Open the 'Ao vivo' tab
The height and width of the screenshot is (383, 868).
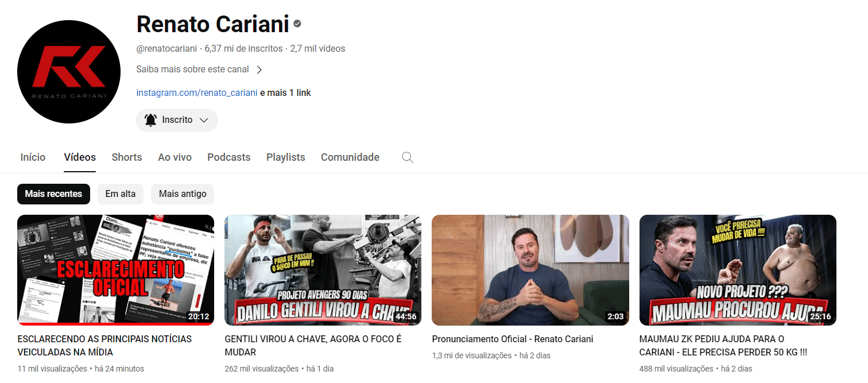[x=175, y=157]
